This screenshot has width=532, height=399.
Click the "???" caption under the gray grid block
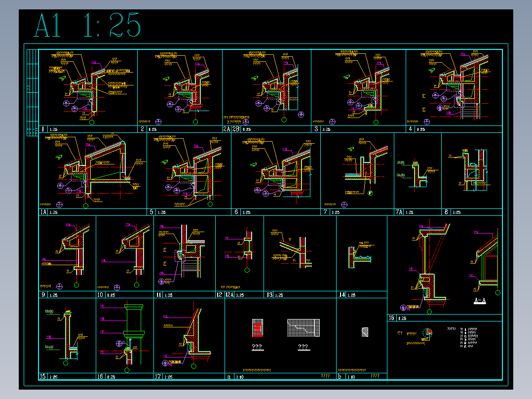coord(303,347)
